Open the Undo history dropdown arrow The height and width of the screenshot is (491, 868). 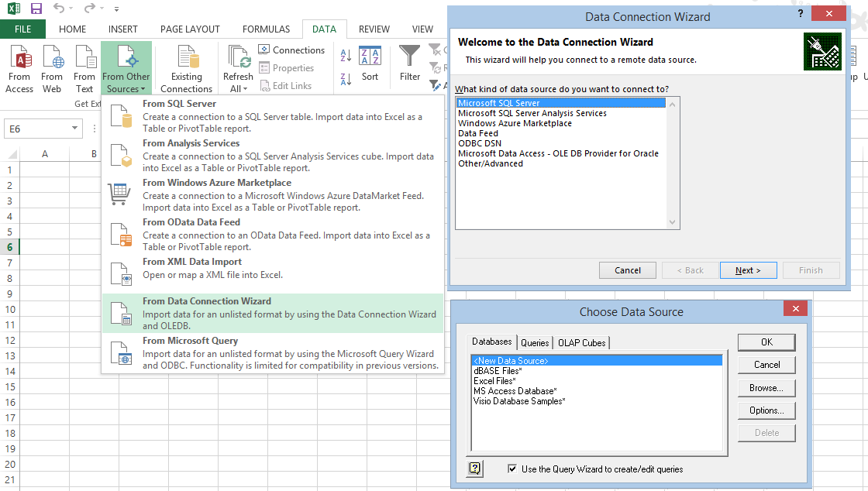71,9
